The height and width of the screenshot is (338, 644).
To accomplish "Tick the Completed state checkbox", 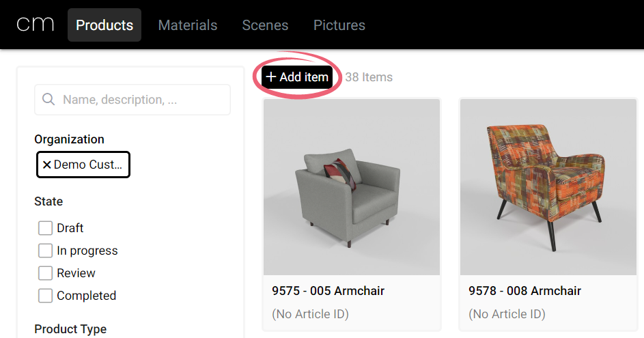I will pos(46,296).
